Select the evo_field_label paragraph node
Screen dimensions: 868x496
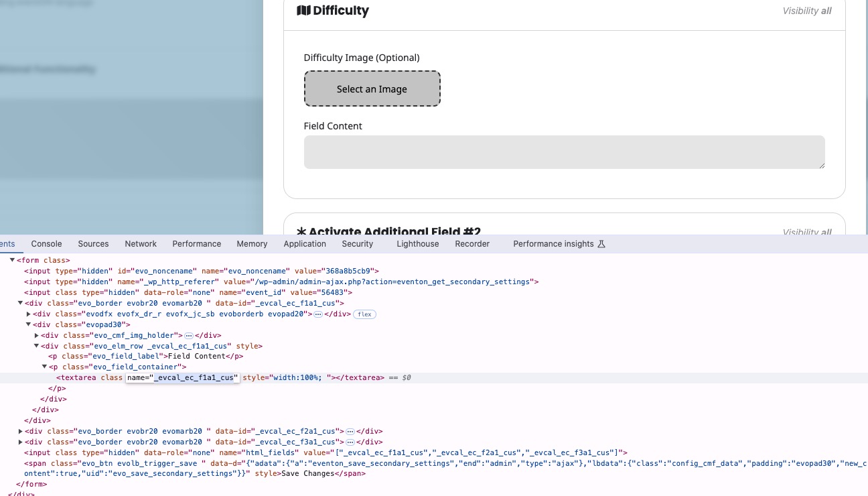click(145, 357)
